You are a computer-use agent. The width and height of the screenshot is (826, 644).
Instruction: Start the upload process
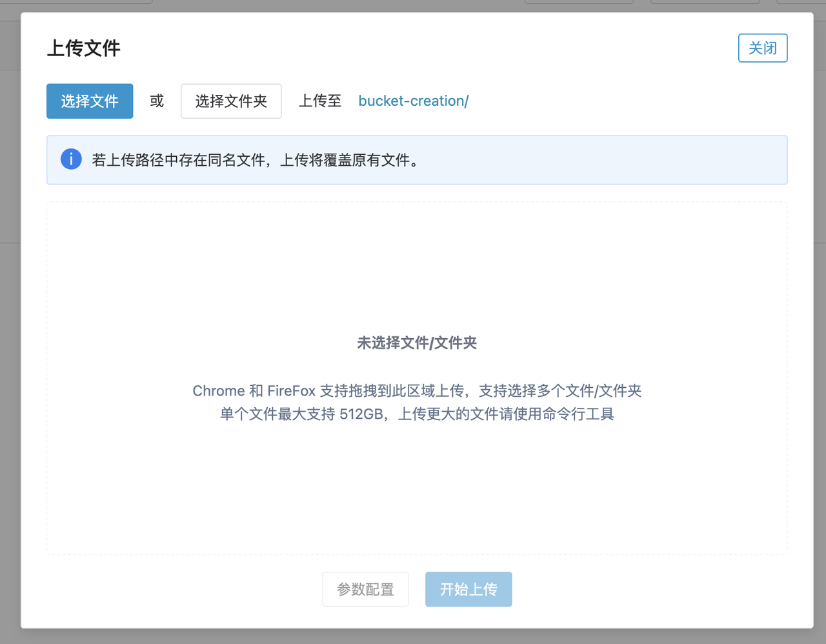coord(468,589)
